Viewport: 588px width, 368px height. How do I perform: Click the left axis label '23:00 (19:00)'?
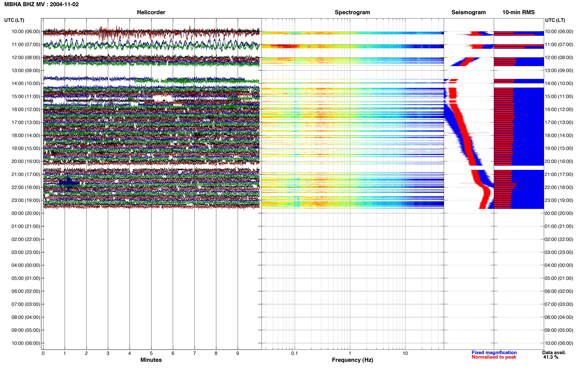pyautogui.click(x=26, y=200)
